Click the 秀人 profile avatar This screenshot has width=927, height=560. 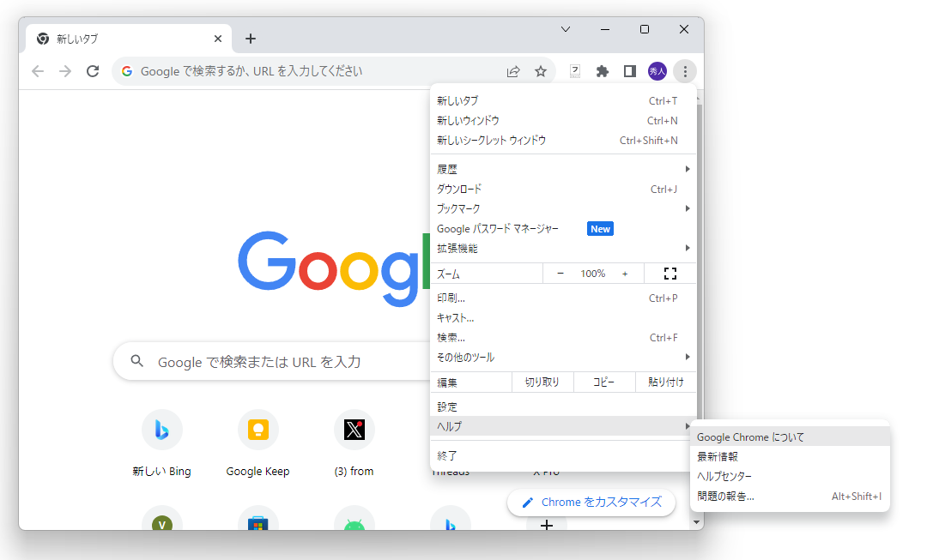pyautogui.click(x=657, y=71)
